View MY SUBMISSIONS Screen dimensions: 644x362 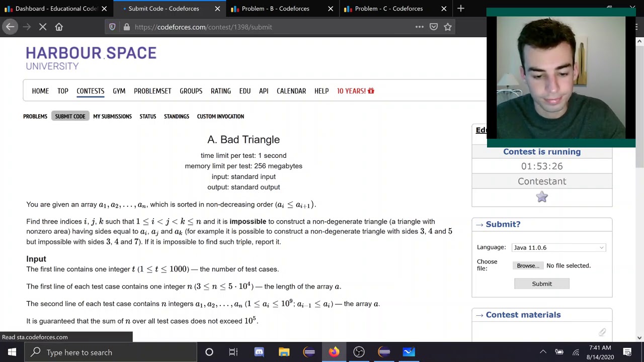(112, 116)
